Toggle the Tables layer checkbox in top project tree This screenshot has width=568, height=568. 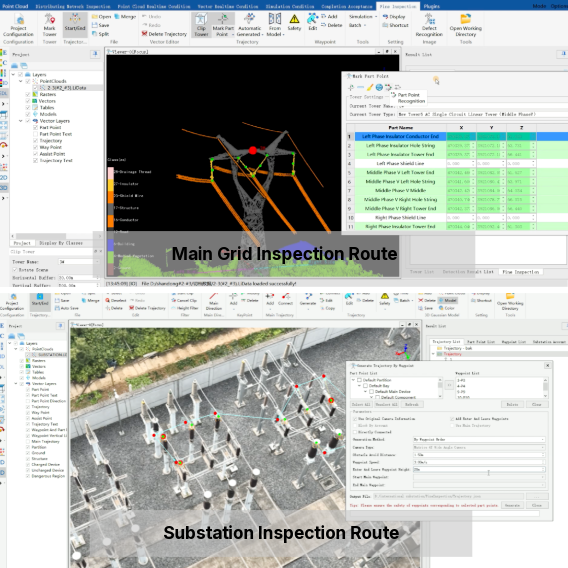coord(28,108)
